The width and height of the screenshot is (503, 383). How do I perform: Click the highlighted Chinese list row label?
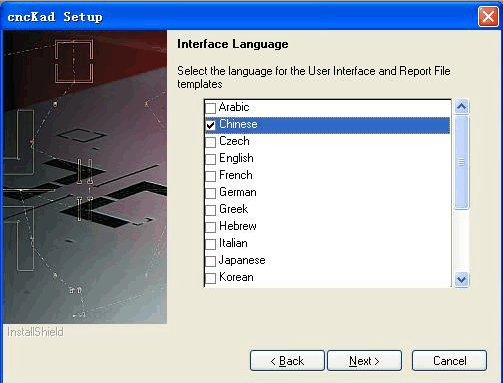[x=238, y=124]
